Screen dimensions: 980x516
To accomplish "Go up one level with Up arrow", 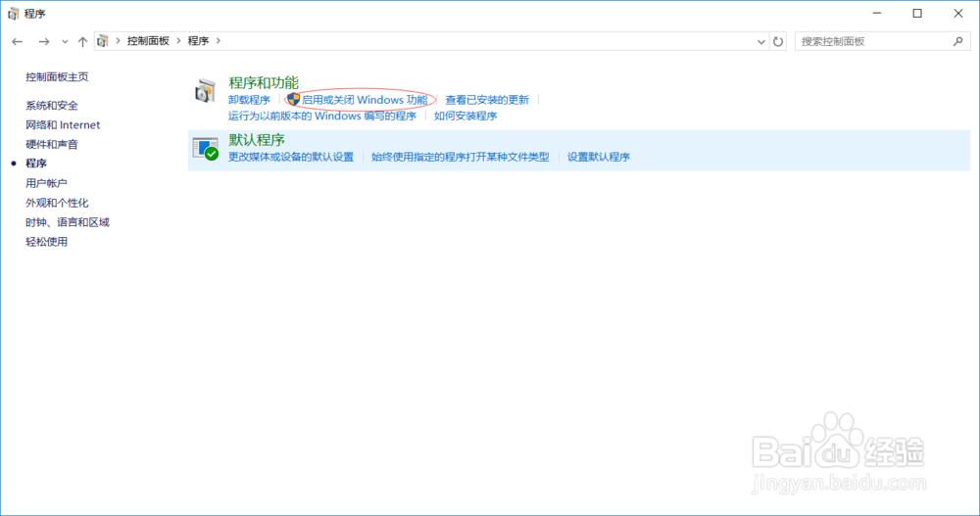I will 82,41.
